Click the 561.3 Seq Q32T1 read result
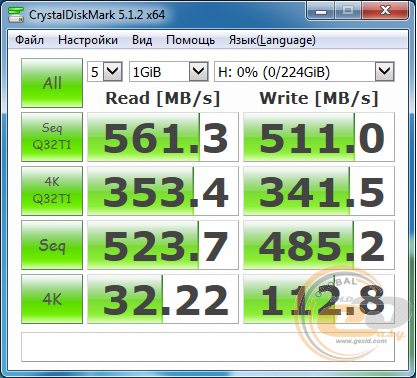The height and width of the screenshot is (378, 417). click(163, 137)
